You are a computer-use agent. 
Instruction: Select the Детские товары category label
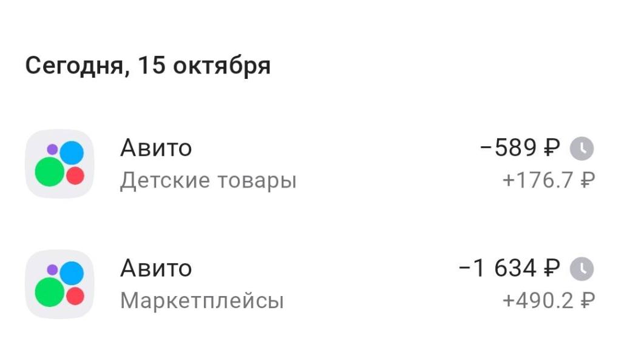coord(208,181)
